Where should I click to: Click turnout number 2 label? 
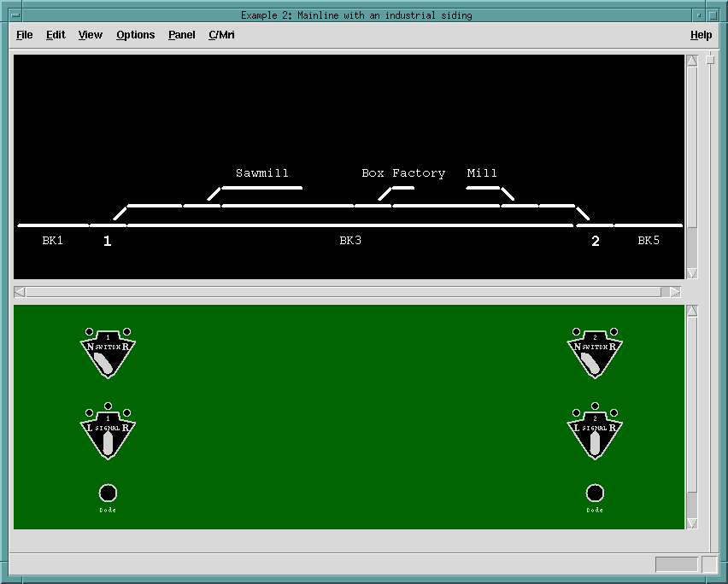(596, 241)
